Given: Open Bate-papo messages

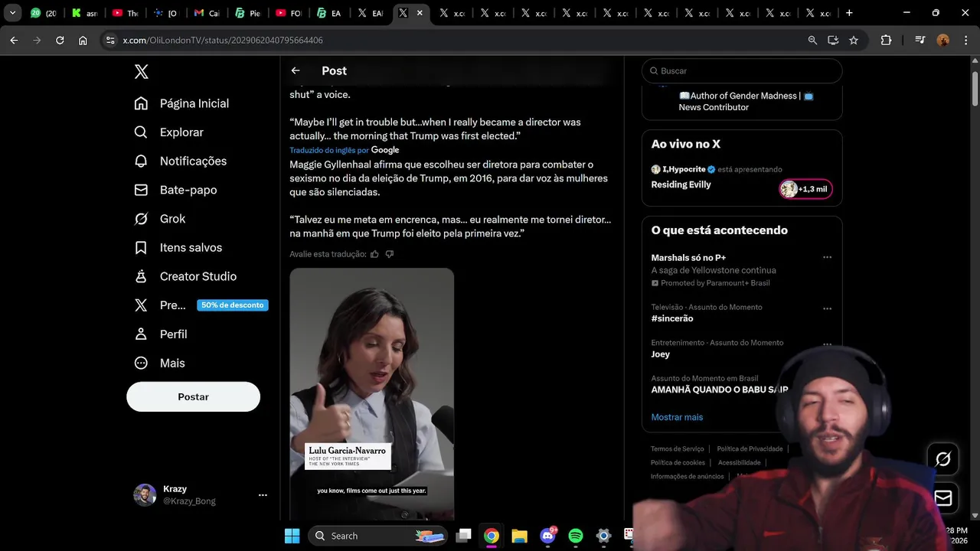Looking at the screenshot, I should tap(175, 190).
